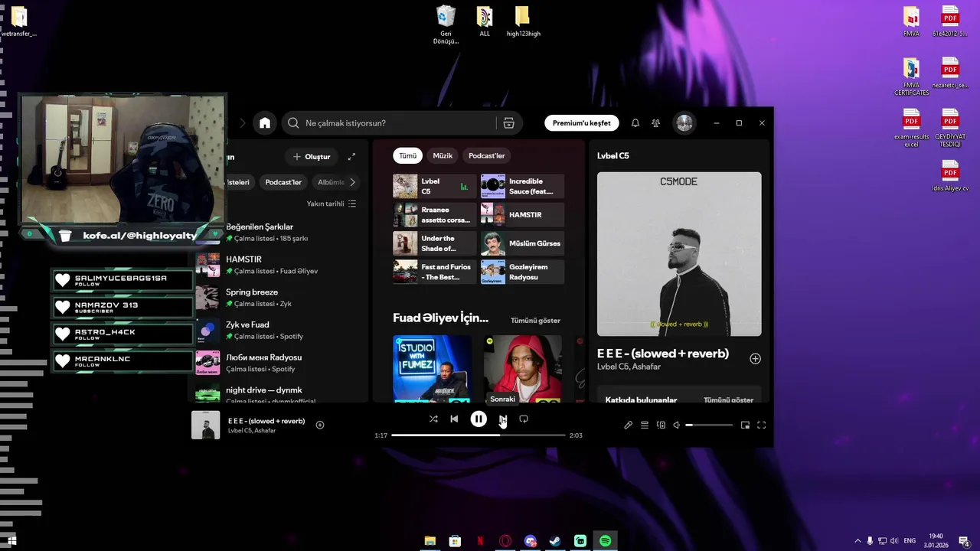This screenshot has height=551, width=980.
Task: Open the Geri Dönüşüm recycle bin desktop icon
Action: tap(446, 24)
